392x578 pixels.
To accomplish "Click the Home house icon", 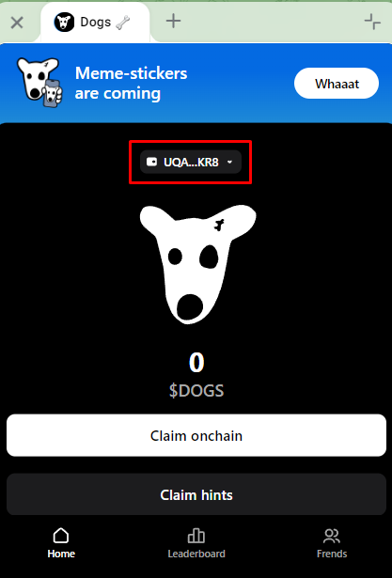I will tap(61, 536).
